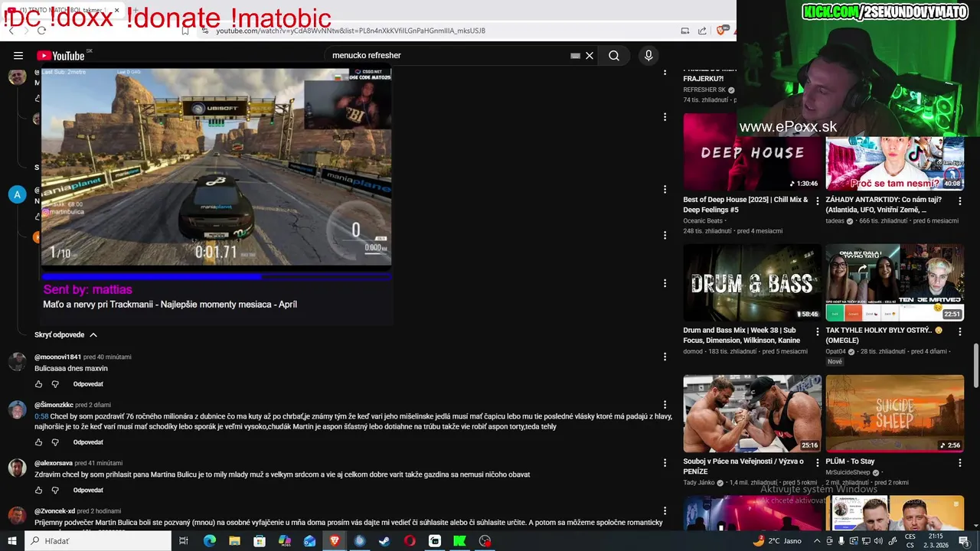Viewport: 980px width, 551px height.
Task: Click the browser share icon
Action: click(702, 31)
